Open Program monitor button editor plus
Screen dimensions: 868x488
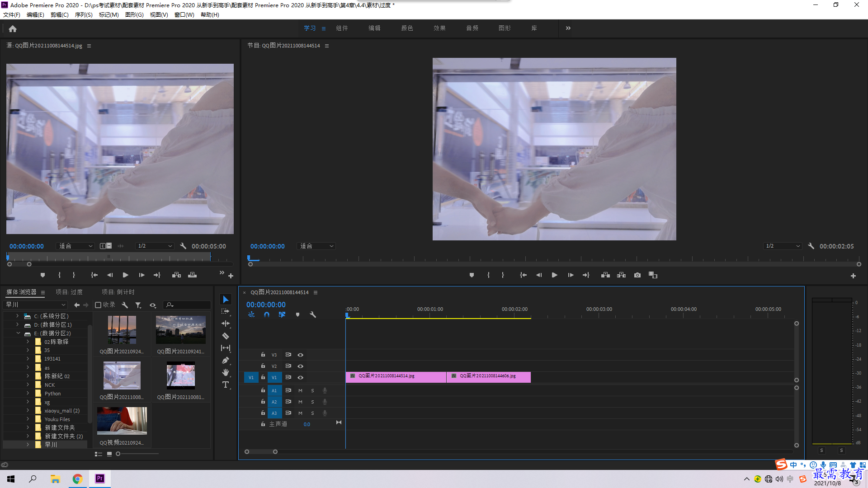point(853,276)
